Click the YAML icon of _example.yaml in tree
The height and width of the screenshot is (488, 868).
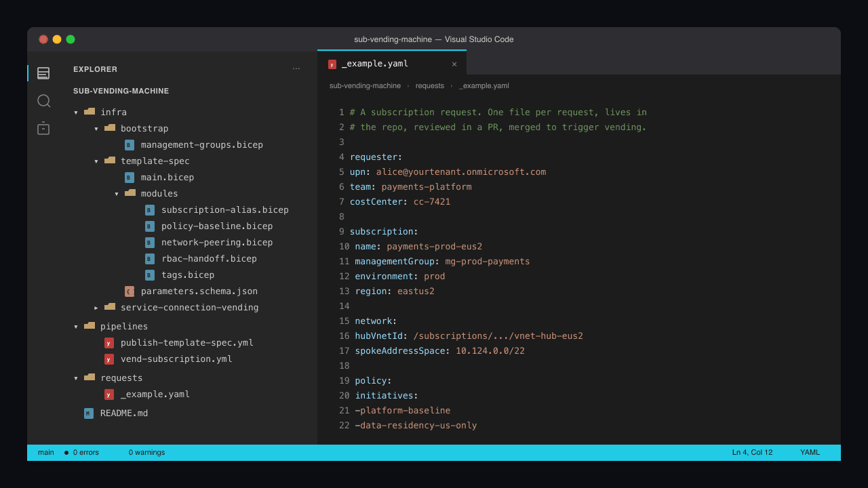coord(109,394)
